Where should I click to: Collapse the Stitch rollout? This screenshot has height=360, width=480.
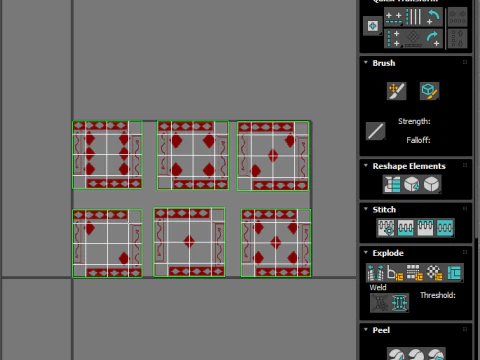pos(366,209)
